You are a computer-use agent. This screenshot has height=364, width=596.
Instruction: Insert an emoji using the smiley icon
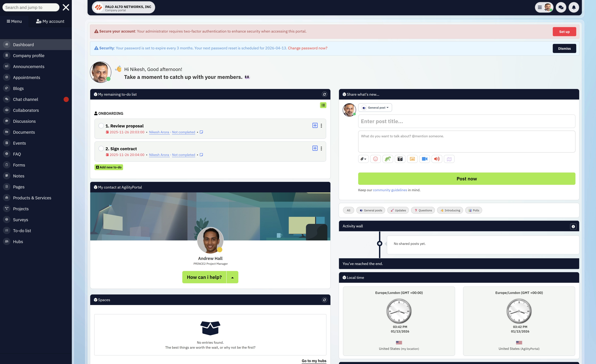[x=375, y=159]
